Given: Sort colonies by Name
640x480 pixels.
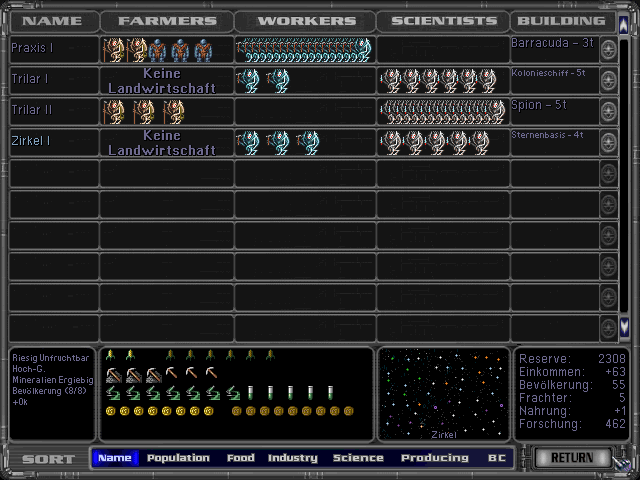Looking at the screenshot, I should (115, 458).
